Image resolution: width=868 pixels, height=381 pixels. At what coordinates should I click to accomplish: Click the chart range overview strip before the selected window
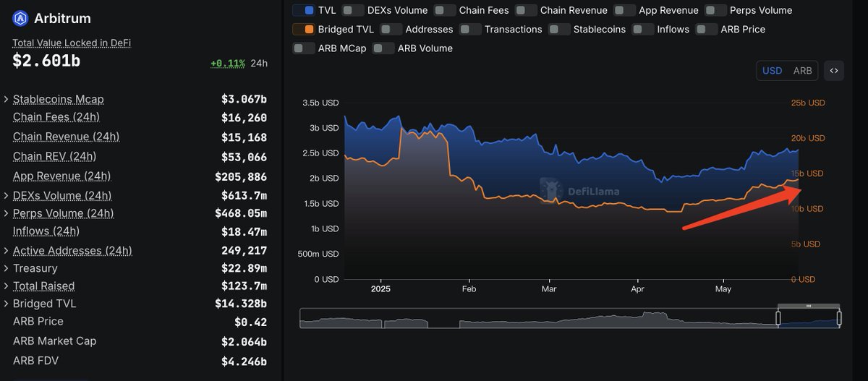(x=539, y=318)
